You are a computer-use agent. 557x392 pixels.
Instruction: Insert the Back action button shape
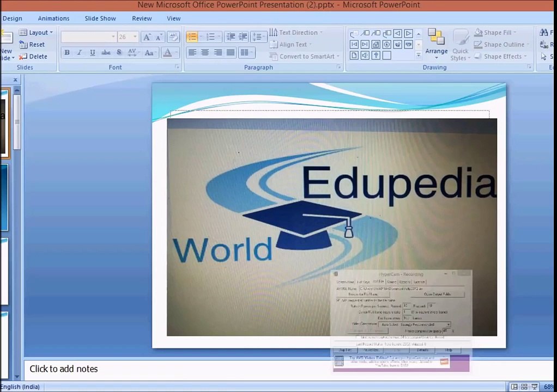coord(398,33)
